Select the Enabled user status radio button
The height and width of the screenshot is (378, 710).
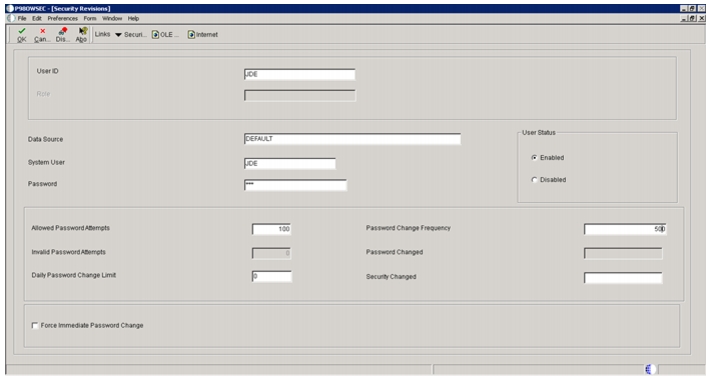click(534, 158)
